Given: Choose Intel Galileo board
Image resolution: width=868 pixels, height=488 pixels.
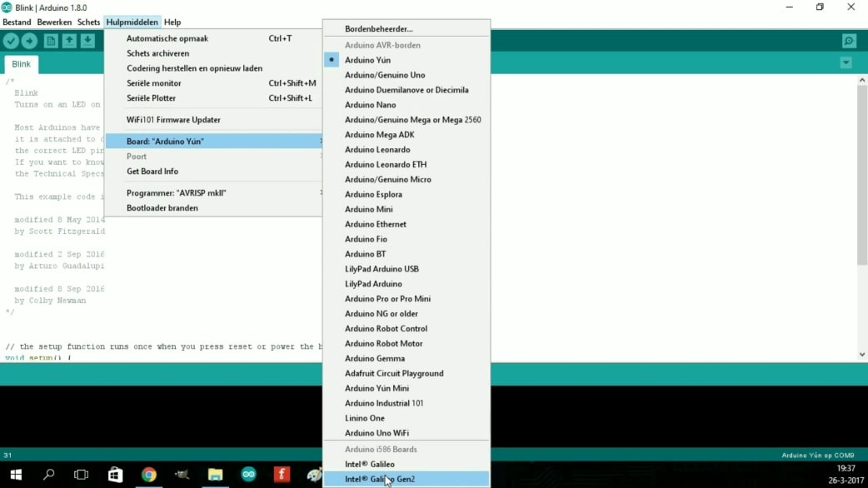Looking at the screenshot, I should (407, 464).
